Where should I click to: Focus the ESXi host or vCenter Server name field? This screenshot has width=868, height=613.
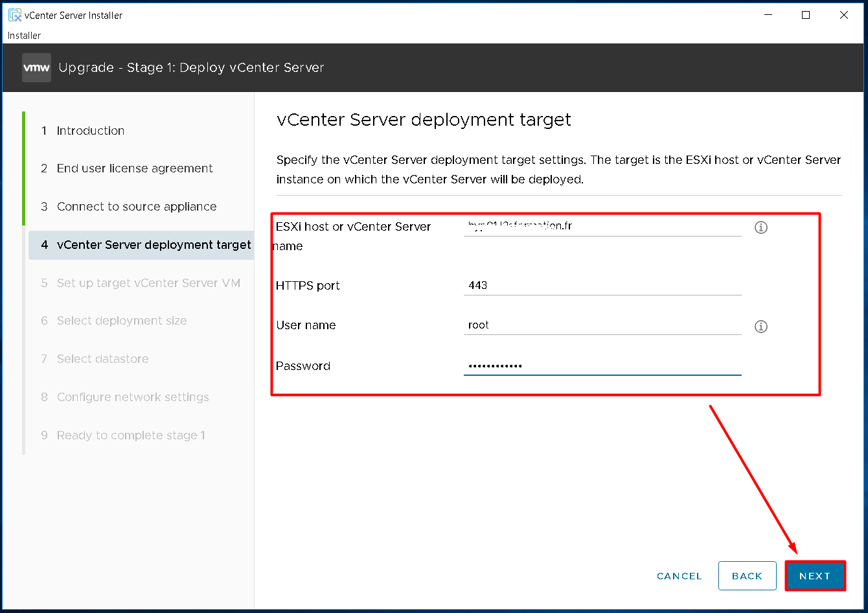[602, 227]
